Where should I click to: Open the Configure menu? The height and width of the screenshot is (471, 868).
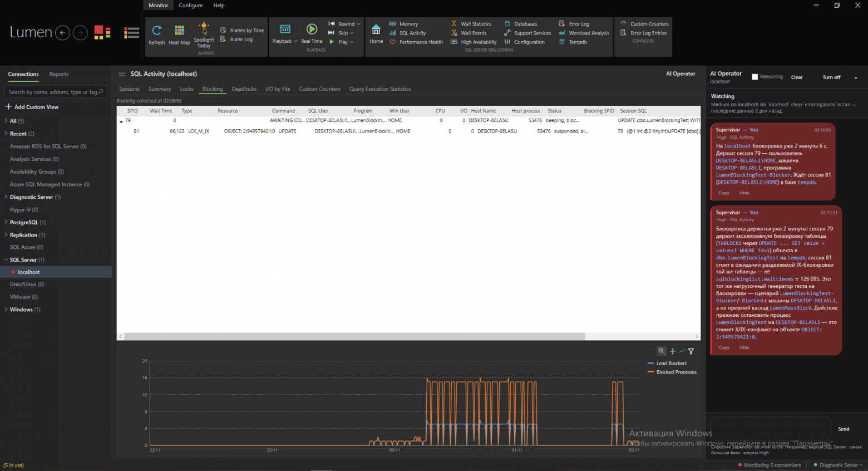tap(191, 6)
